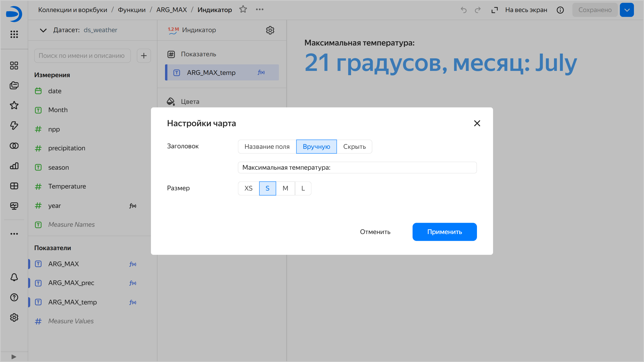Image resolution: width=644 pixels, height=362 pixels.
Task: Select the Скрыть title option
Action: click(x=354, y=147)
